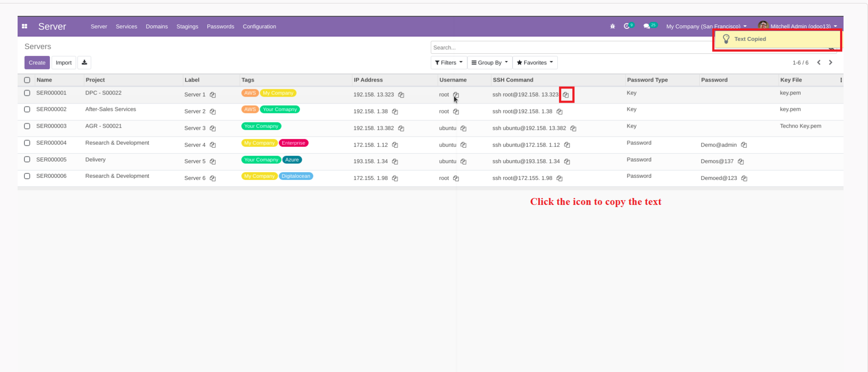
Task: Copy the Demoed@123 password
Action: [744, 178]
